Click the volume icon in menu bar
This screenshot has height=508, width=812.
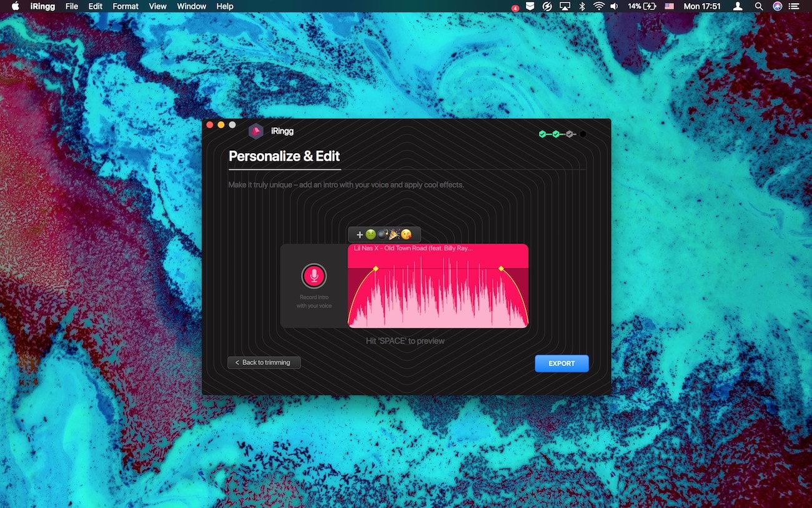[x=614, y=6]
